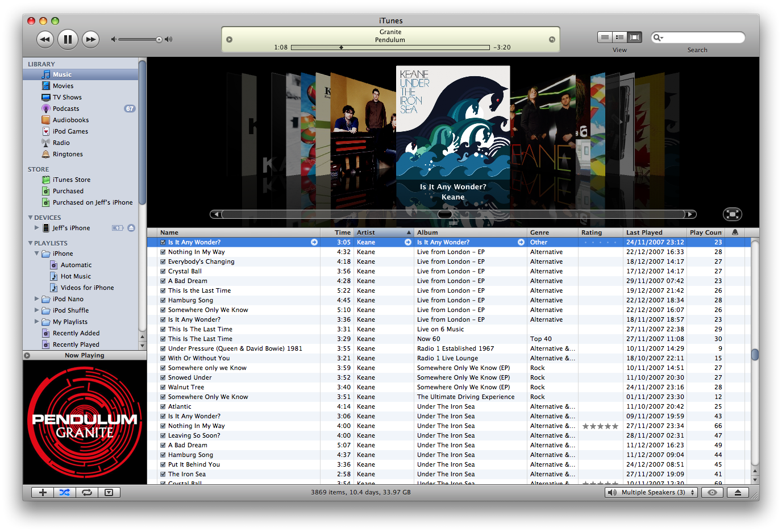This screenshot has width=782, height=532.
Task: Eject disc with the bottom-right eject button
Action: (x=738, y=493)
